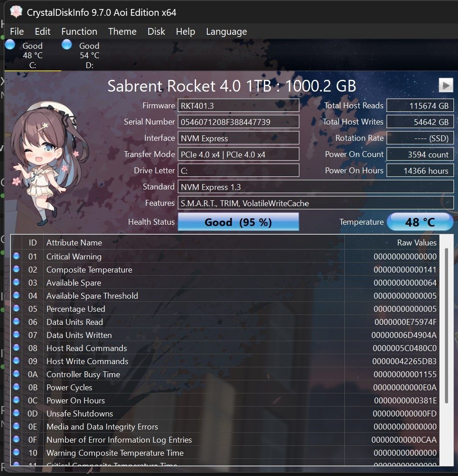Click status orb for attribute 0C Power On Hours

coord(16,400)
